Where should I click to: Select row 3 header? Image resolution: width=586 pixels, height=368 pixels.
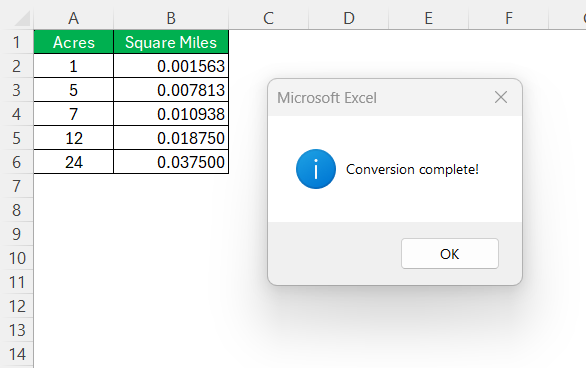click(16, 90)
